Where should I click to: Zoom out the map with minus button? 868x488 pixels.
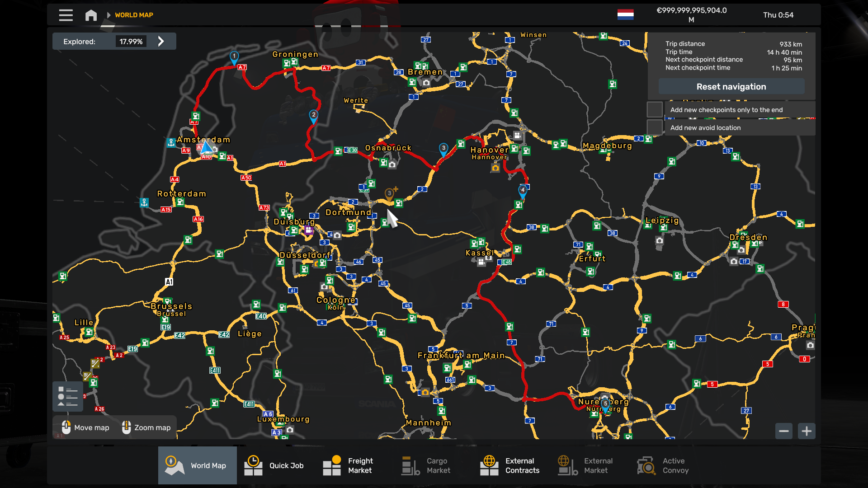coord(784,431)
